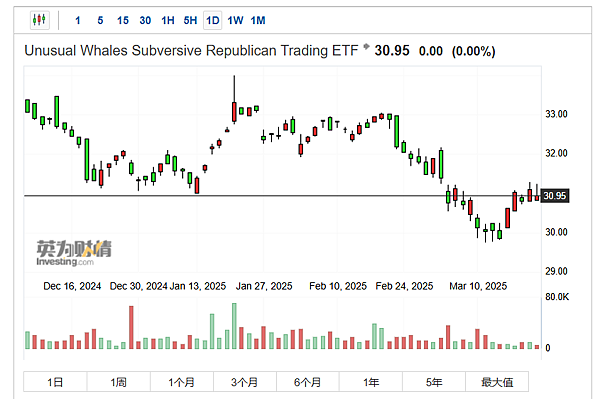This screenshot has width=600, height=399.
Task: Click the 30.95 current price label
Action: click(x=555, y=196)
